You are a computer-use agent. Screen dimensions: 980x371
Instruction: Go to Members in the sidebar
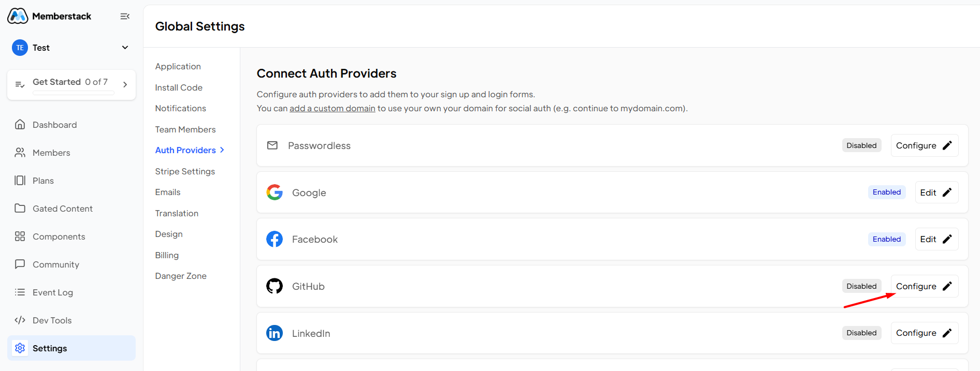point(71,153)
